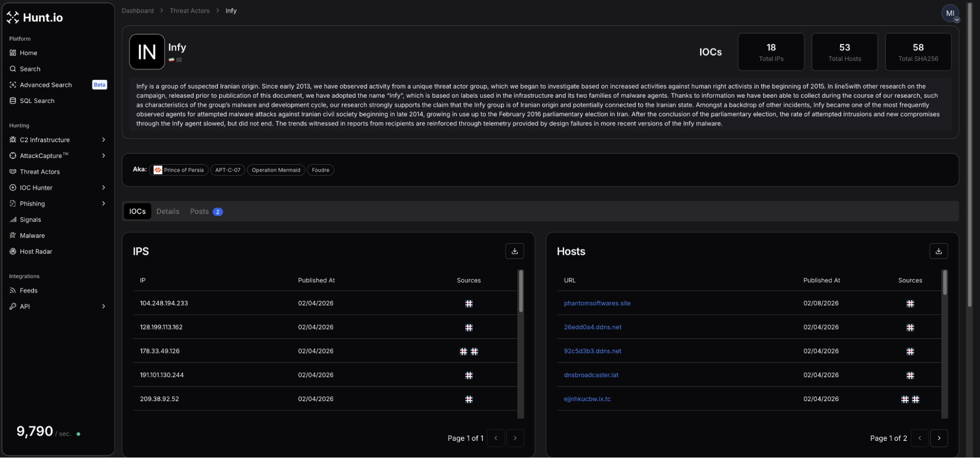Expand the API sidebar section
Image resolution: width=980 pixels, height=458 pixels.
click(x=103, y=306)
